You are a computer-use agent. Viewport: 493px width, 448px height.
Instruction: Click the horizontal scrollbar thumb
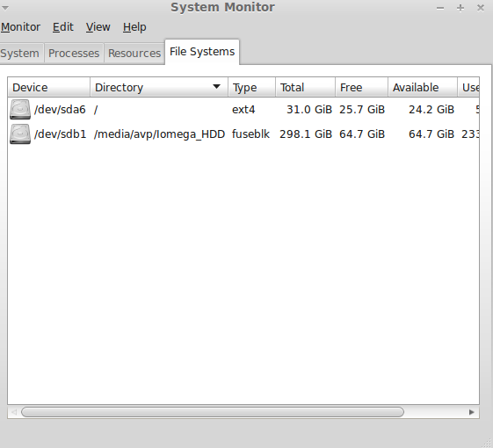[213, 412]
